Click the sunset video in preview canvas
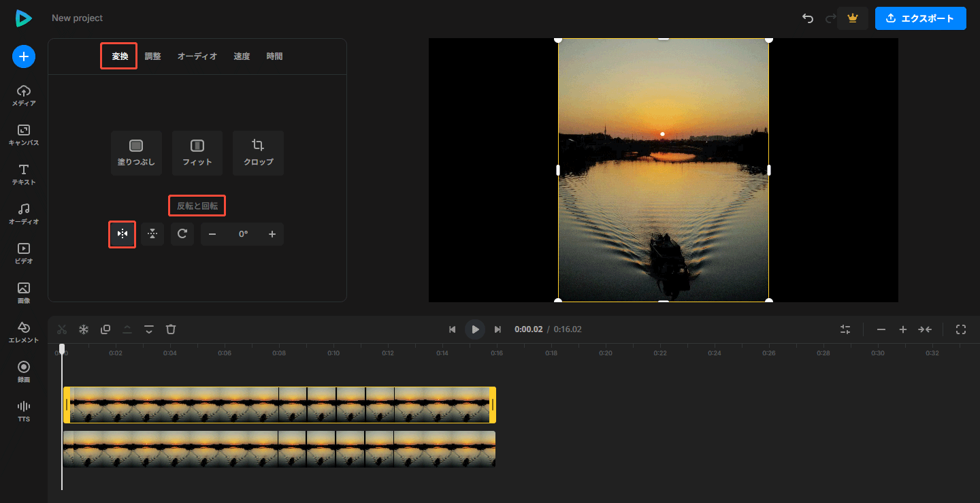Screen dimensions: 980x503 (x=664, y=170)
